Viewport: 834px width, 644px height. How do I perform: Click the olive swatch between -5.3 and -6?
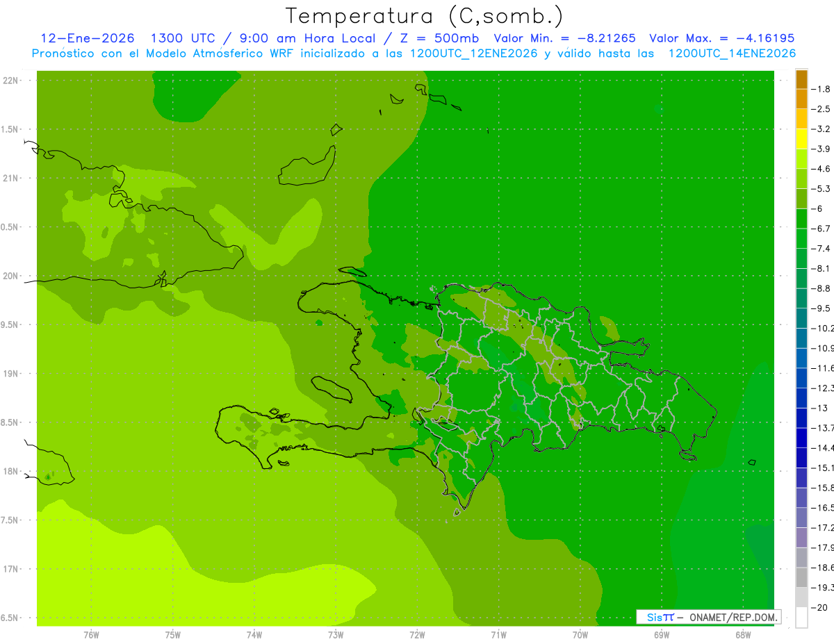click(x=801, y=199)
